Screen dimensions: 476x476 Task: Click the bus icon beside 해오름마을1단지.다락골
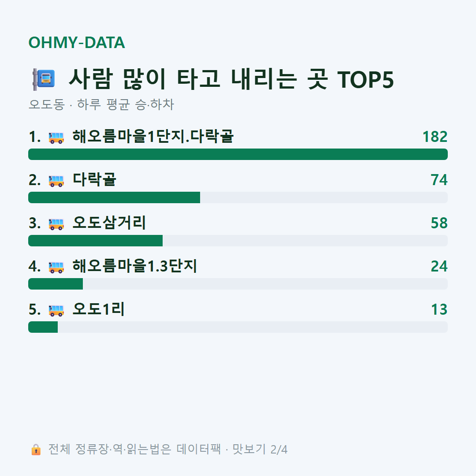[x=56, y=138]
